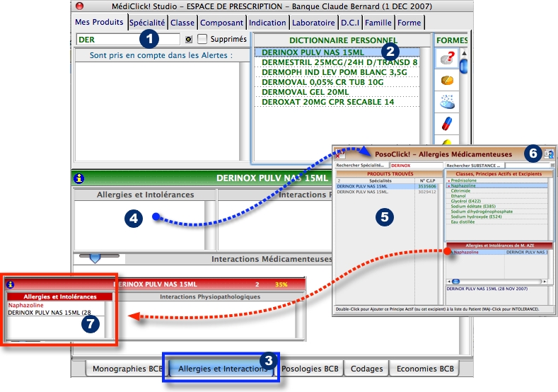Image resolution: width=558 pixels, height=392 pixels.
Task: Click the DERINOX search field in PosoClick
Action: point(417,166)
